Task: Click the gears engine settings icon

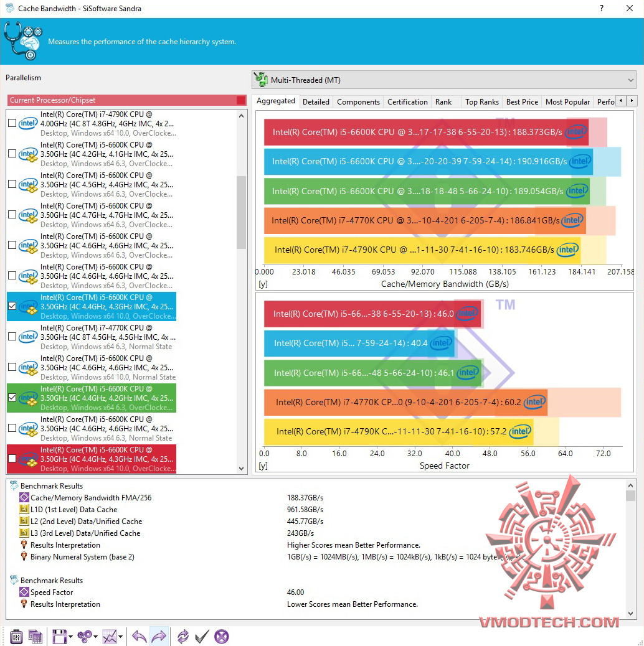Action: (x=85, y=637)
